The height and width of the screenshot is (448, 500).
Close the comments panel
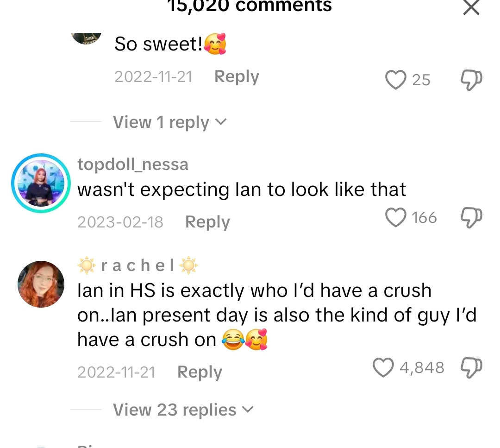pos(471,7)
